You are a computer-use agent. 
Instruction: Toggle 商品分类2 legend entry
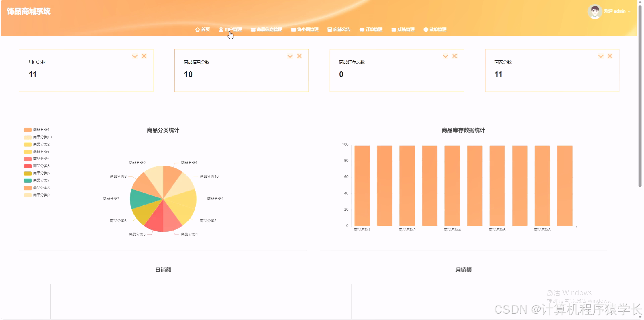pyautogui.click(x=37, y=144)
